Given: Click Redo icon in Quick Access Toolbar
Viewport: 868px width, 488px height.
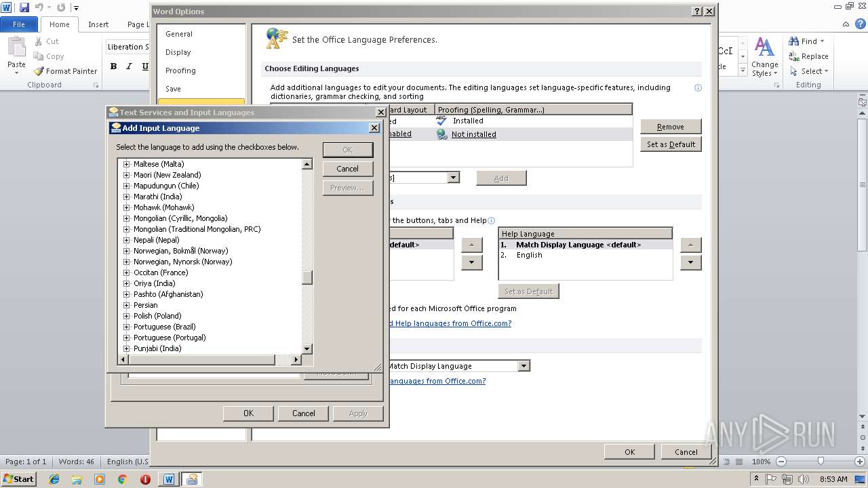Looking at the screenshot, I should 61,7.
